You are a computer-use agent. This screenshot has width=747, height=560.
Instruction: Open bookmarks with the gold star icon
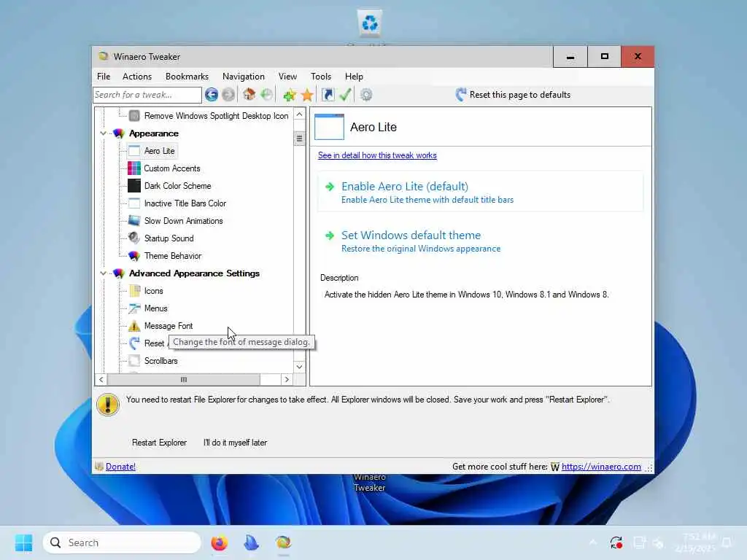[307, 96]
